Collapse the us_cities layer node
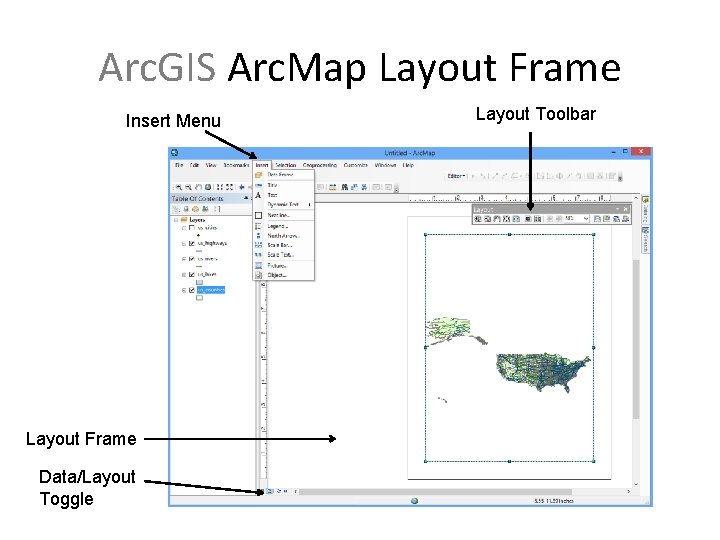This screenshot has width=720, height=540. (184, 228)
